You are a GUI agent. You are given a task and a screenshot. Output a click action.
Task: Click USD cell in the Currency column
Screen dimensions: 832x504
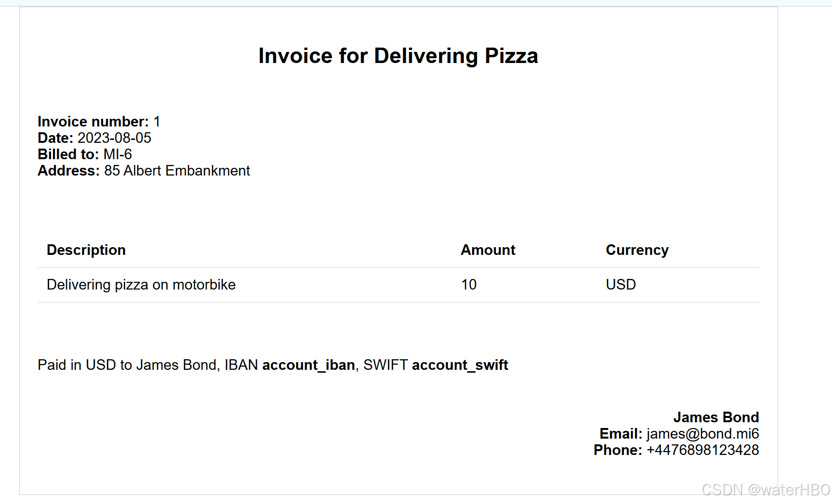click(x=621, y=285)
